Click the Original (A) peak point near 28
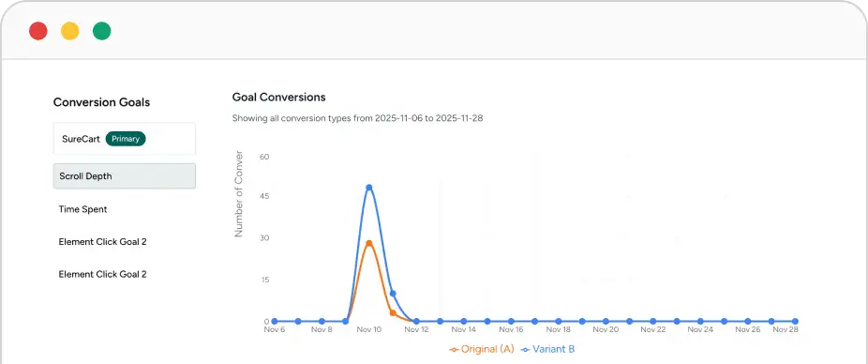The width and height of the screenshot is (868, 364). point(369,243)
